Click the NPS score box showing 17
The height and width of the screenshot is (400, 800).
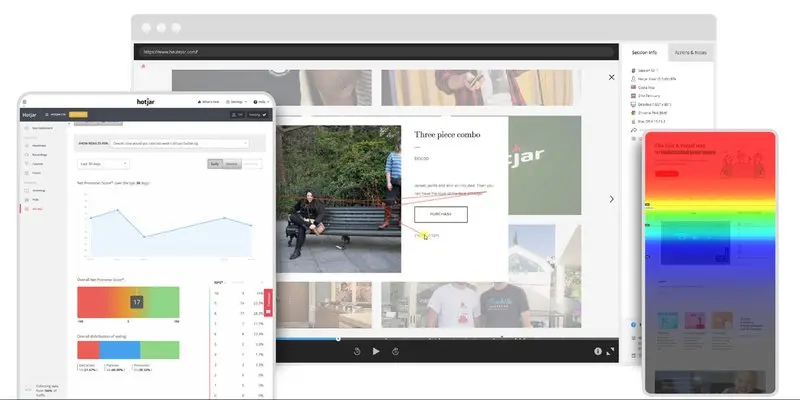click(136, 302)
